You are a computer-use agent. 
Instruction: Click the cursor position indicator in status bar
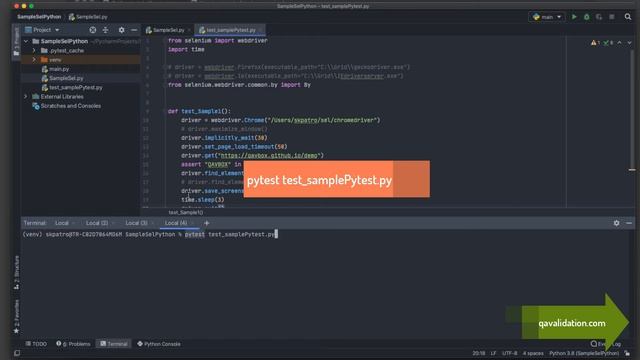(x=479, y=353)
